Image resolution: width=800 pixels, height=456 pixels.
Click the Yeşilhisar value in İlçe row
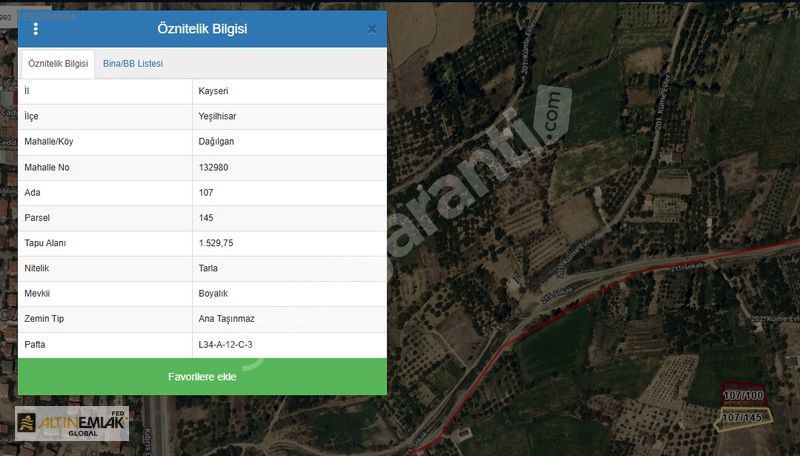(218, 116)
